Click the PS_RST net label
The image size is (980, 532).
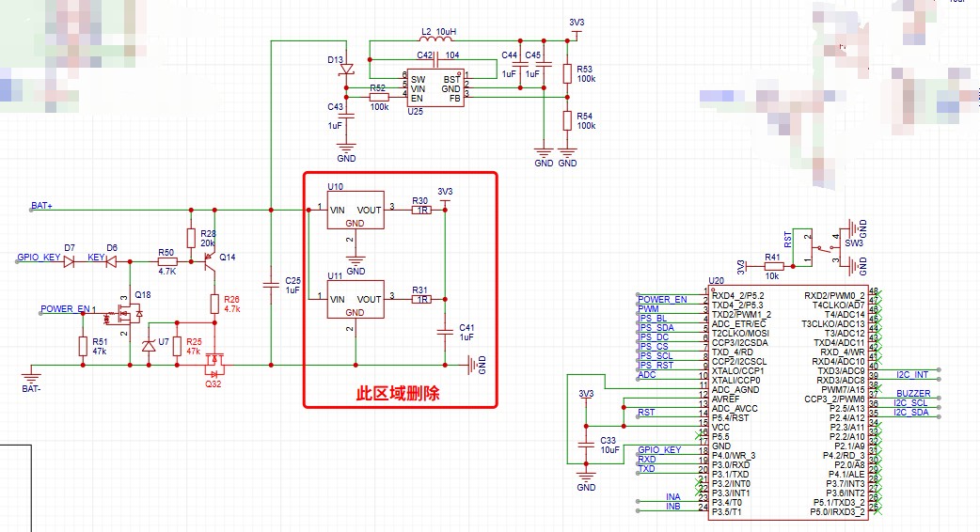pyautogui.click(x=656, y=365)
